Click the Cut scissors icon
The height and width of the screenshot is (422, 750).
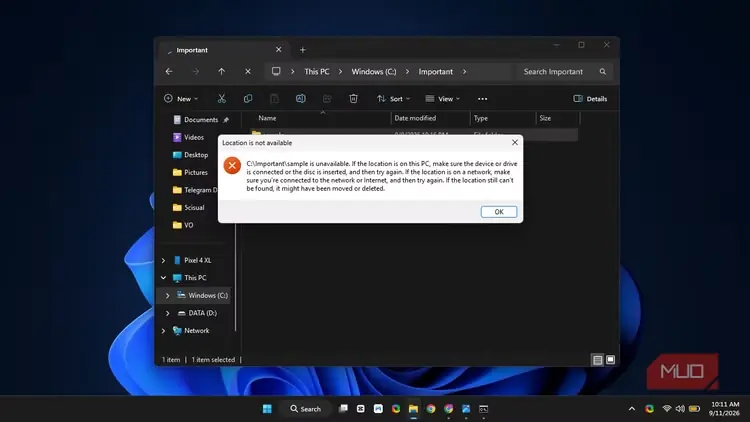[221, 99]
